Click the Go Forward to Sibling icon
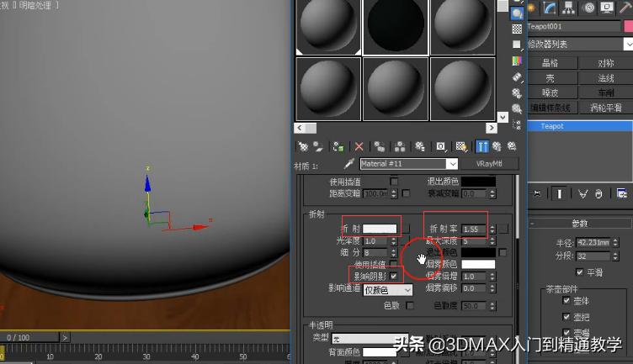This screenshot has height=364, width=633. [512, 146]
